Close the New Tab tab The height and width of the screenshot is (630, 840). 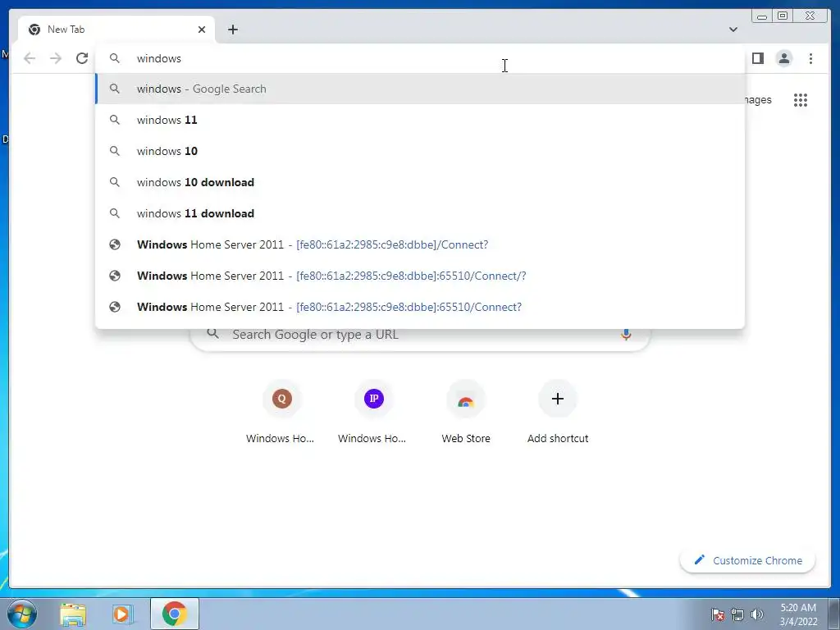point(202,30)
